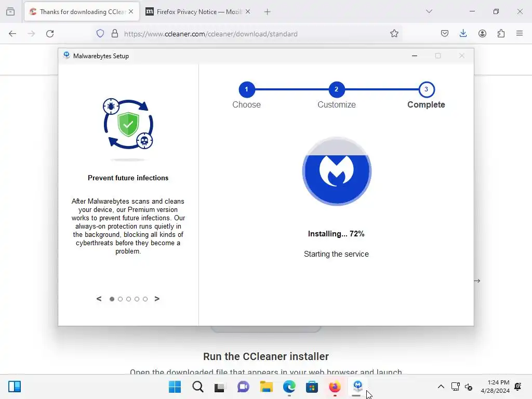Open Microsoft Store from taskbar
The height and width of the screenshot is (399, 532).
point(312,387)
